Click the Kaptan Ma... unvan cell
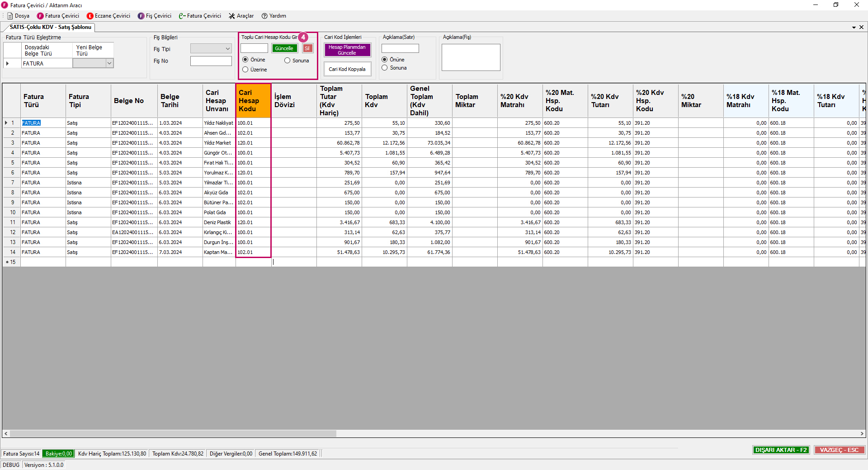This screenshot has width=868, height=470. 219,252
